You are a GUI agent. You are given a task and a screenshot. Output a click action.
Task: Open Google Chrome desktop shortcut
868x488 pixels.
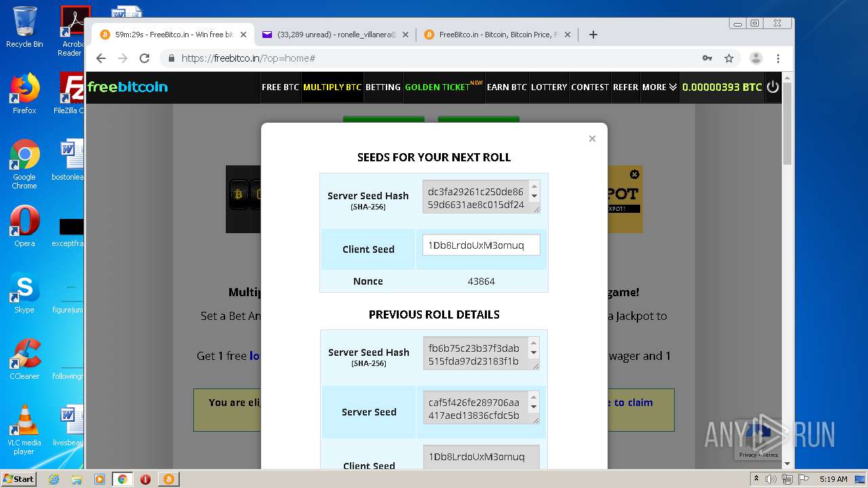coord(24,164)
